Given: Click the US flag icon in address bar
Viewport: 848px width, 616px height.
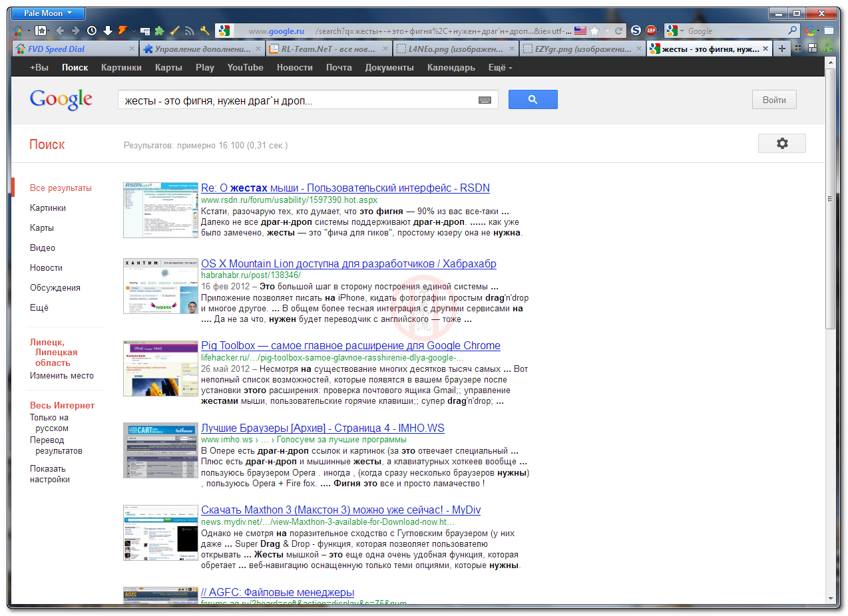Looking at the screenshot, I should 580,31.
